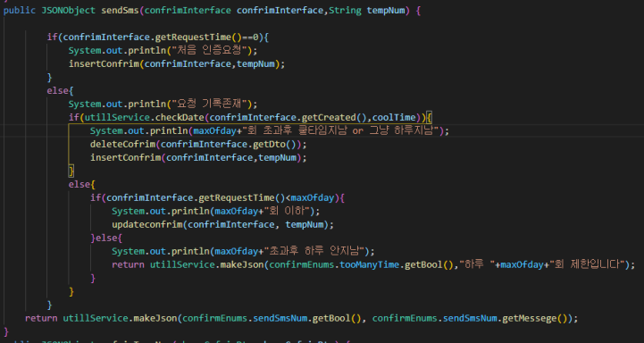Click the }else{ line before "초과후 하루 안지남"
The height and width of the screenshot is (343, 644).
tap(106, 238)
